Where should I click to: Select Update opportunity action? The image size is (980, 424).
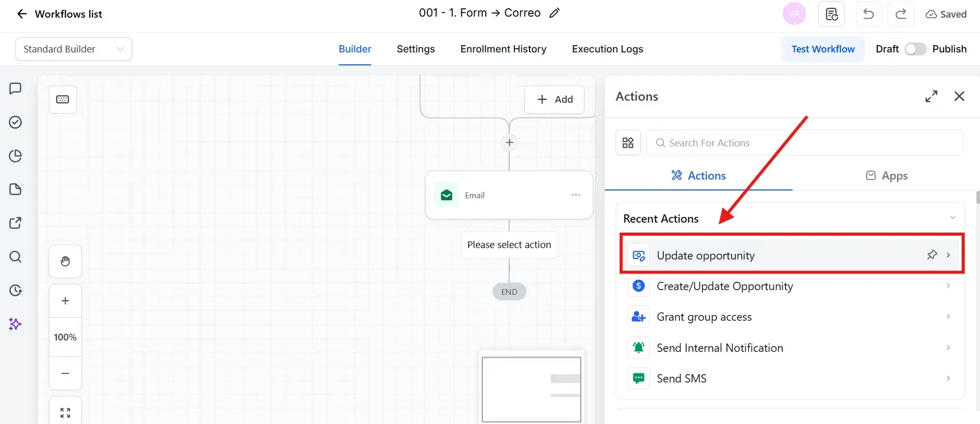[x=792, y=255]
